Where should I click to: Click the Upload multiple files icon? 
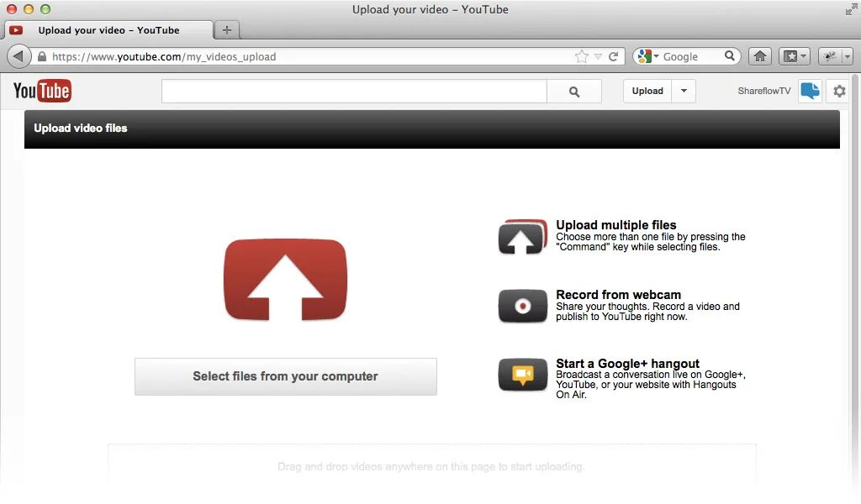[523, 237]
